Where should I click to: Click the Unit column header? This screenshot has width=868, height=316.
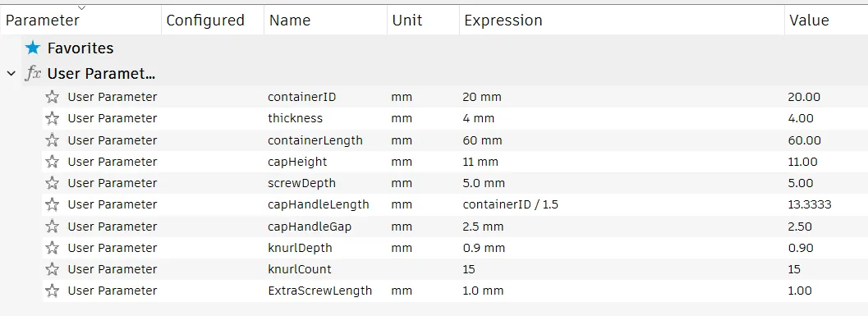coord(407,21)
